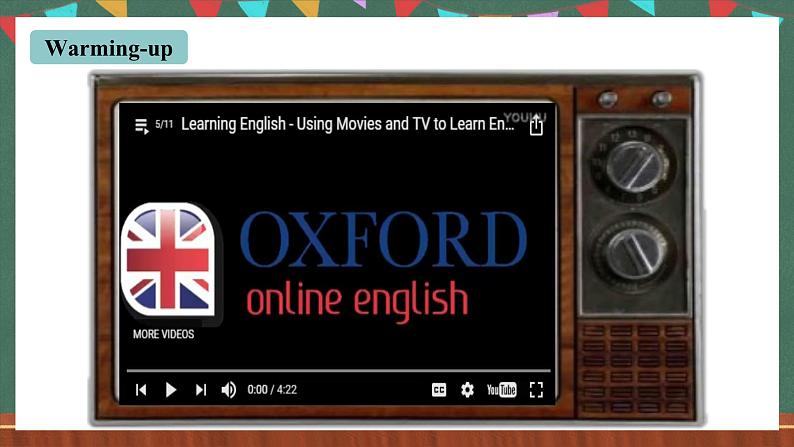Mute the video volume
This screenshot has width=794, height=447.
click(229, 389)
